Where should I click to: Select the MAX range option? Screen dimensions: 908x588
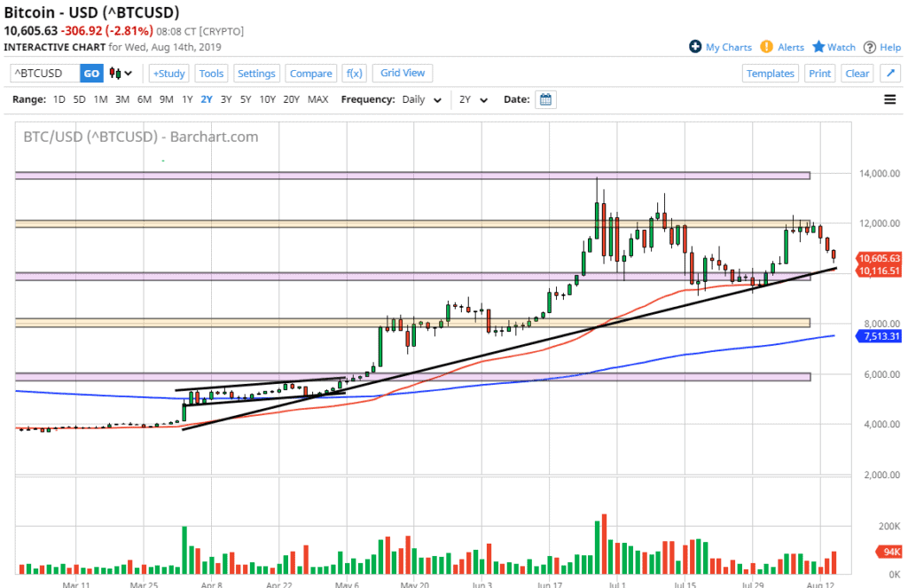317,99
